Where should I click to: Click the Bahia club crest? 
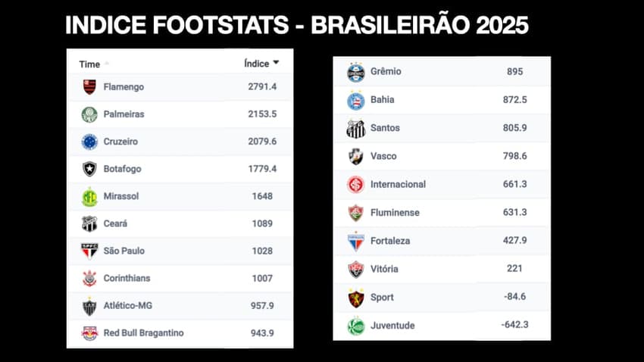tap(355, 100)
